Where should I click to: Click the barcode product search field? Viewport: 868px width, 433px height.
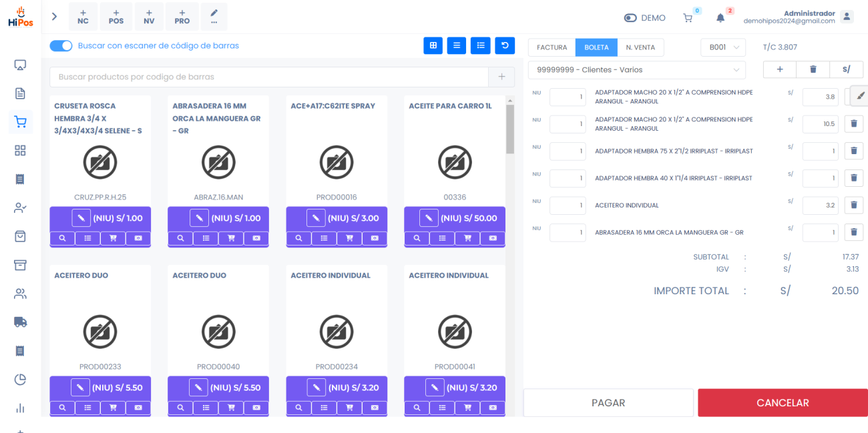pyautogui.click(x=269, y=77)
